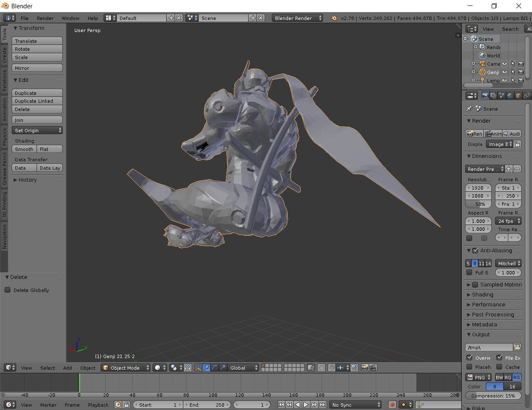The width and height of the screenshot is (532, 410).
Task: Click the OpenGL render image camera icon
Action: click(x=365, y=368)
